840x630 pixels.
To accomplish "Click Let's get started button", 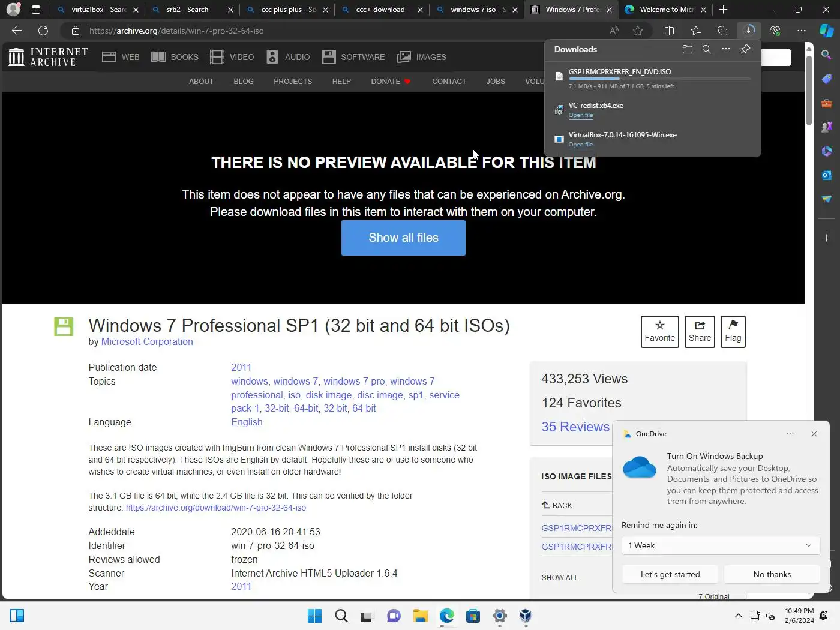I will click(x=670, y=574).
